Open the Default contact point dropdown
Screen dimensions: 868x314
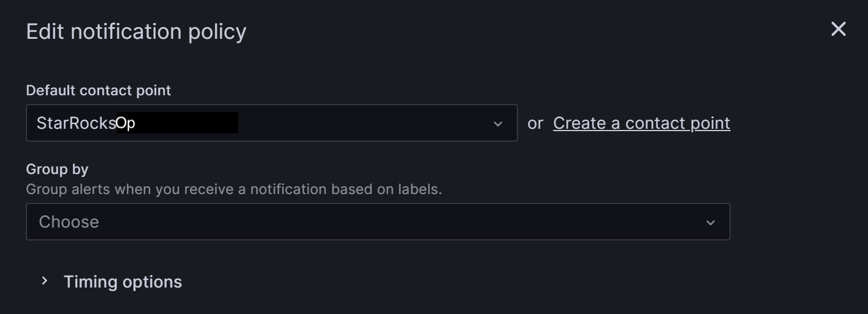tap(271, 123)
